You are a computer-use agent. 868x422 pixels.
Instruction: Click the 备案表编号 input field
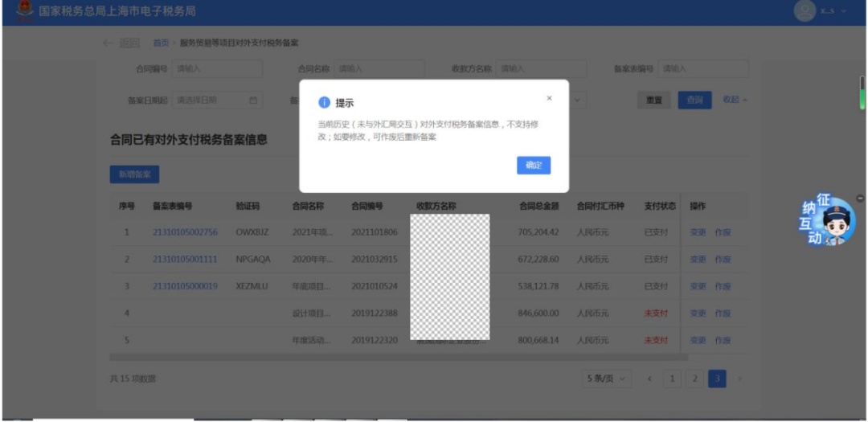(703, 68)
